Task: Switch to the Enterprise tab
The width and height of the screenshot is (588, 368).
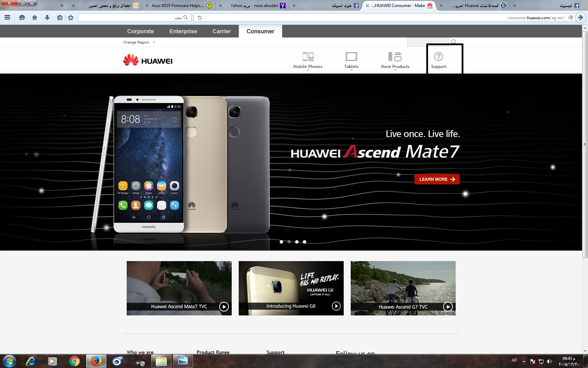Action: [183, 31]
